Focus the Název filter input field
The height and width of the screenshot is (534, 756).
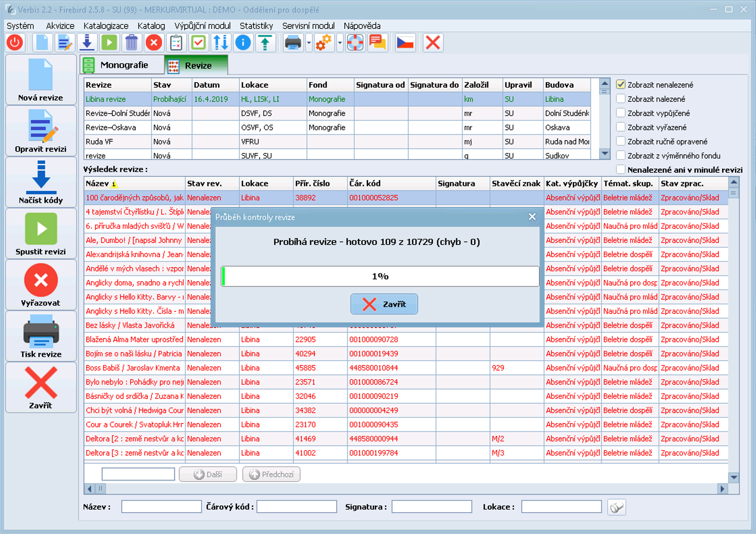[162, 507]
